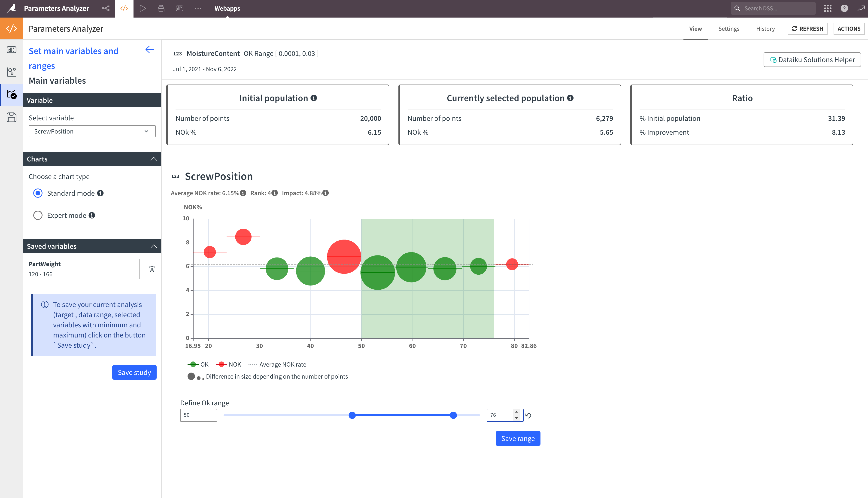Click the save disk icon in left sidebar
Image resolution: width=868 pixels, height=498 pixels.
[11, 117]
